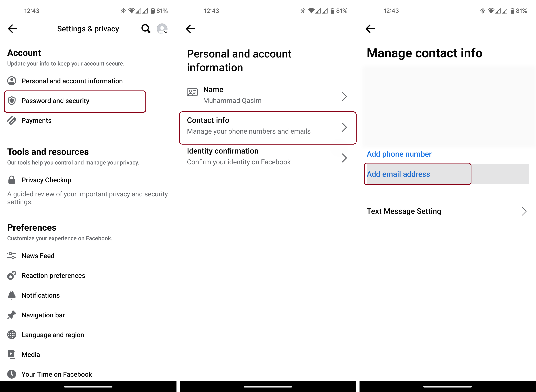Expand the Name row chevron
This screenshot has width=536, height=392.
click(x=344, y=96)
